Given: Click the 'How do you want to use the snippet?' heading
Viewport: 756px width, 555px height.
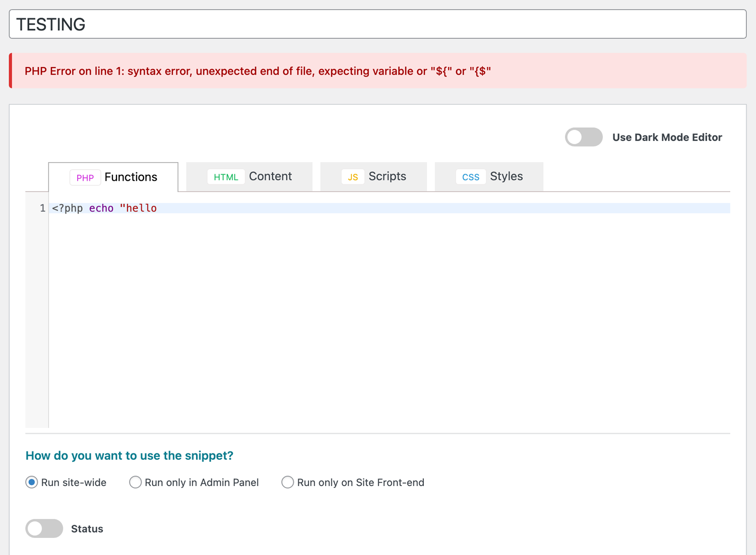Looking at the screenshot, I should click(x=130, y=455).
